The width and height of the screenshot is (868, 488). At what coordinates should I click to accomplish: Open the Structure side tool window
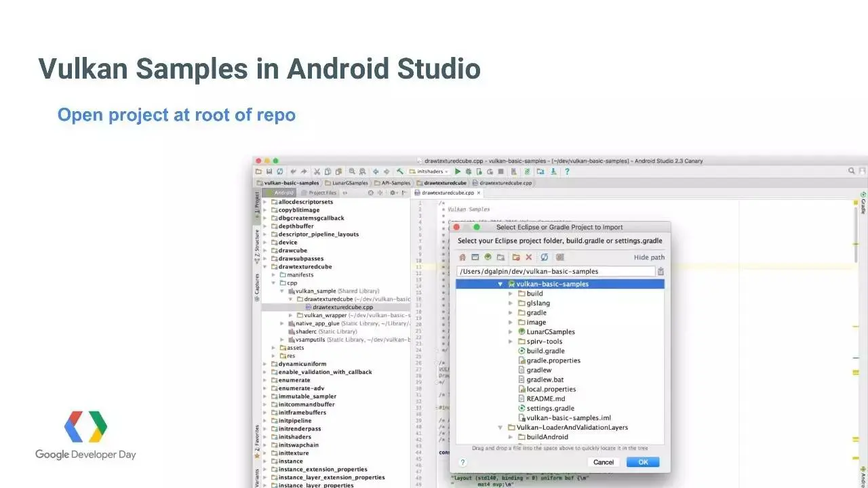257,248
